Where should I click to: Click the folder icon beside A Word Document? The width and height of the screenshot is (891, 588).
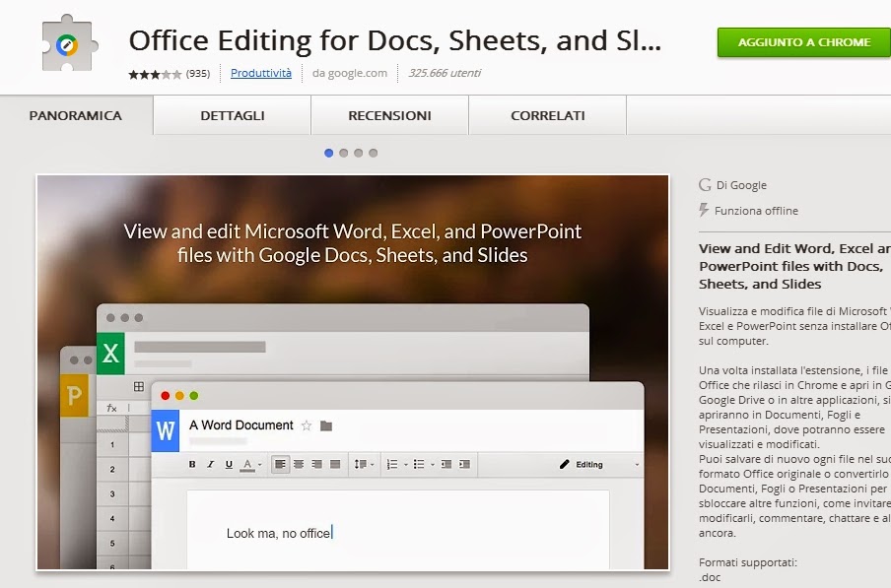pos(326,425)
